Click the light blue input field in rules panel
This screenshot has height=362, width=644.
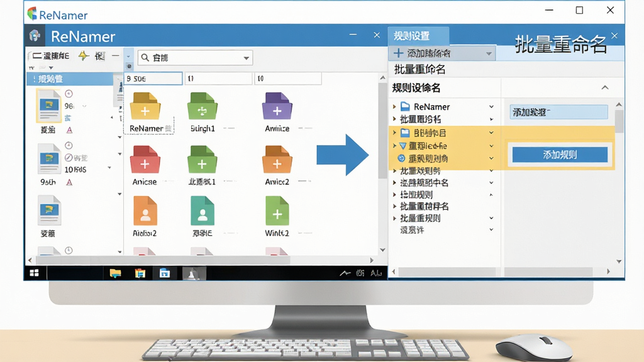pos(558,112)
